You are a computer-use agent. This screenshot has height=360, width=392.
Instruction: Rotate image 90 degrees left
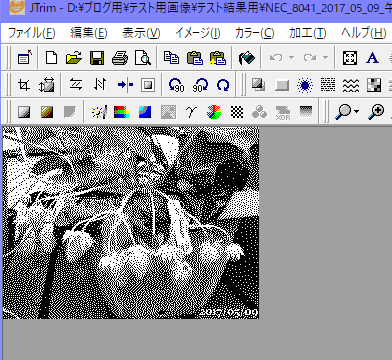tap(176, 85)
